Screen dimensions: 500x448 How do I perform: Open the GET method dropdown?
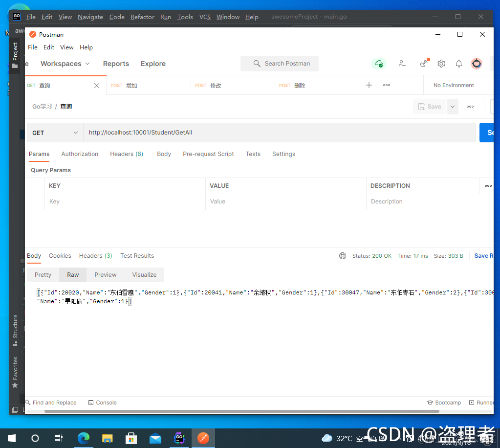[55, 133]
